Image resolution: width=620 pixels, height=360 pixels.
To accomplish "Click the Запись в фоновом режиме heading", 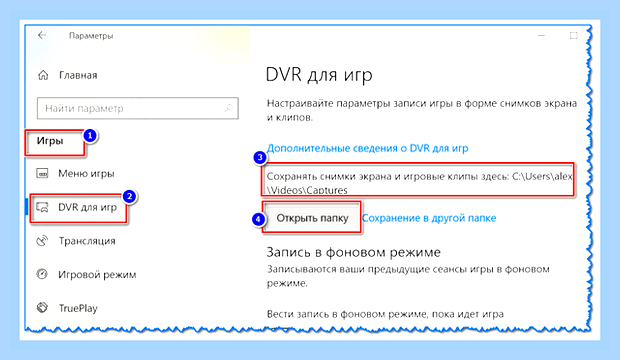I will point(353,252).
